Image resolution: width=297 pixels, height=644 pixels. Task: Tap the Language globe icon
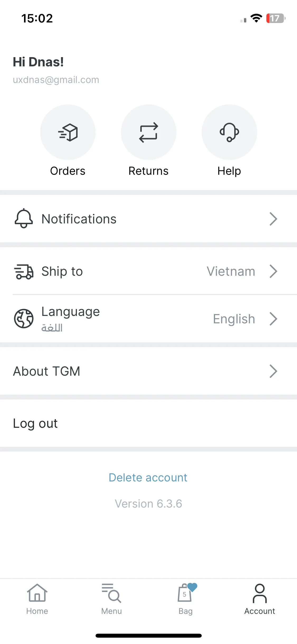(x=24, y=319)
